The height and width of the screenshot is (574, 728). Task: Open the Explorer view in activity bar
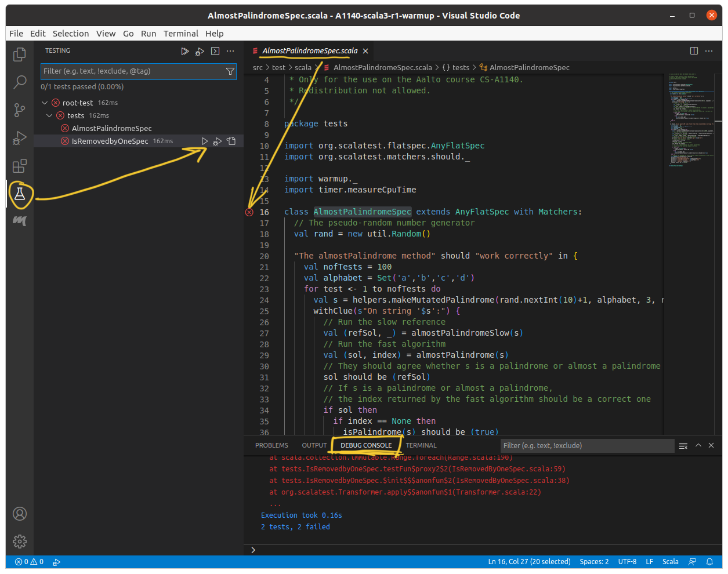(20, 54)
